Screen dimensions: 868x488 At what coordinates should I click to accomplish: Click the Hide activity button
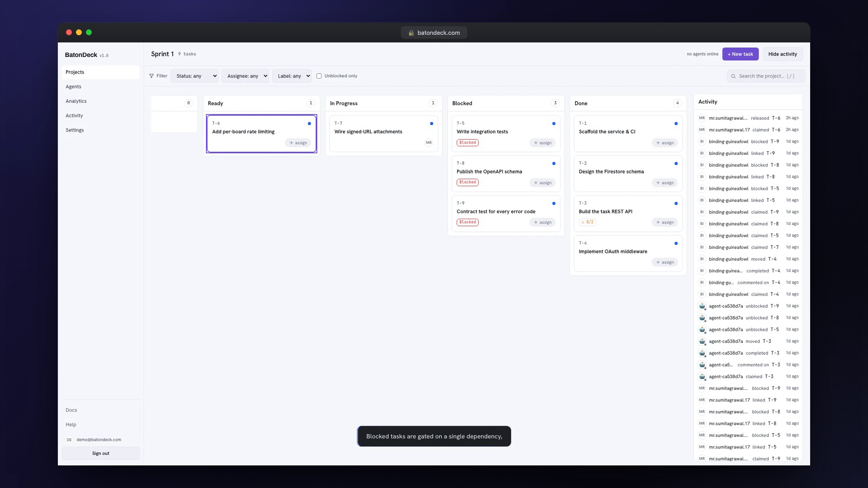click(783, 54)
